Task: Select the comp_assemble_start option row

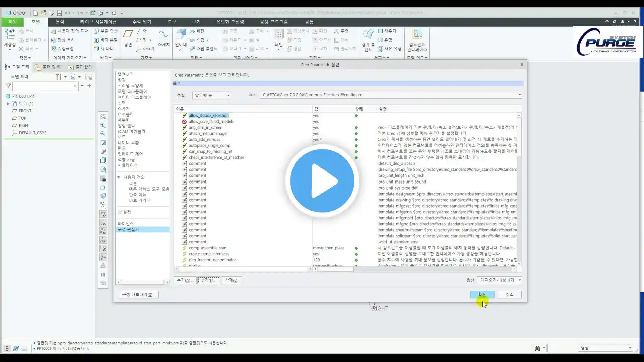Action: (208, 248)
